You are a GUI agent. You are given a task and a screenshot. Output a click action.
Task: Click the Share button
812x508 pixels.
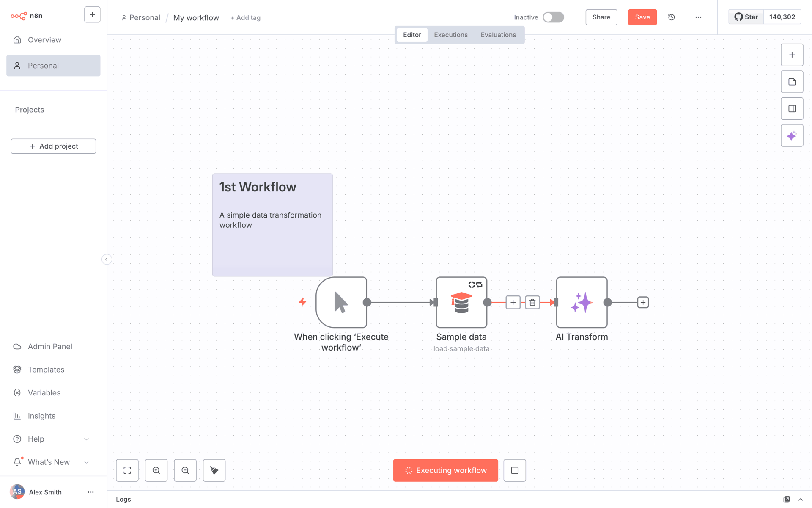coord(601,17)
